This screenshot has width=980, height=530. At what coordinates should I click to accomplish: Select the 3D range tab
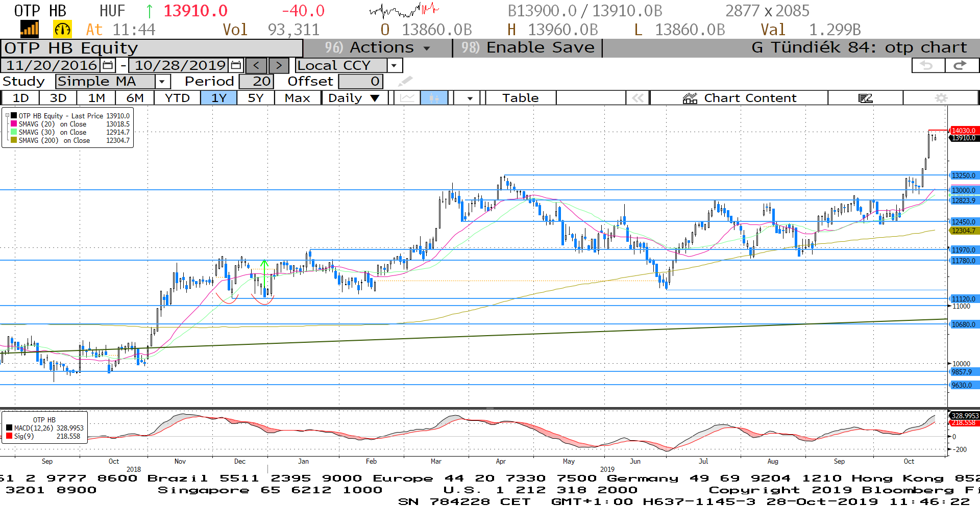tap(58, 98)
